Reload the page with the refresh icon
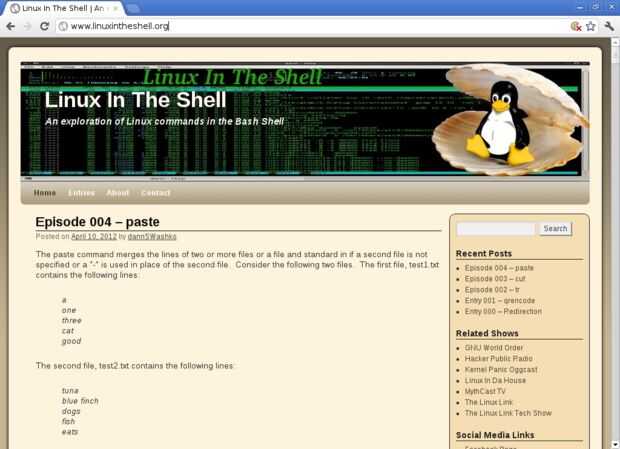Viewport: 620px width, 449px height. pos(44,26)
